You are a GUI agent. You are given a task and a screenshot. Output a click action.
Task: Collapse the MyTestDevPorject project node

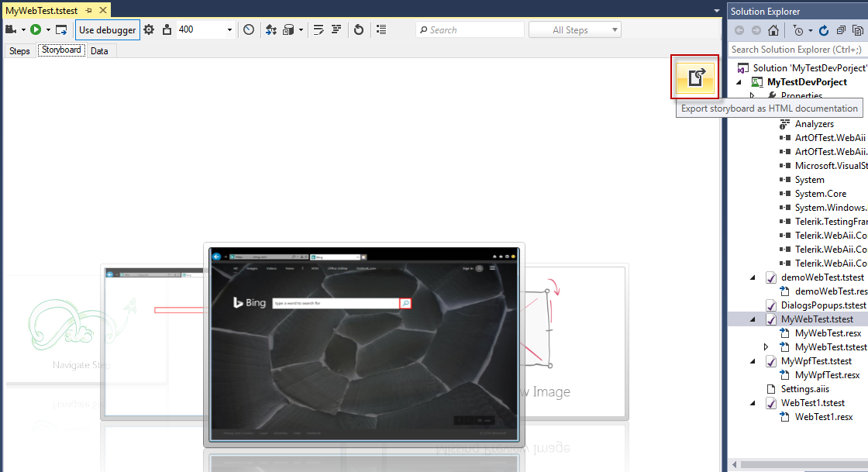pos(739,82)
